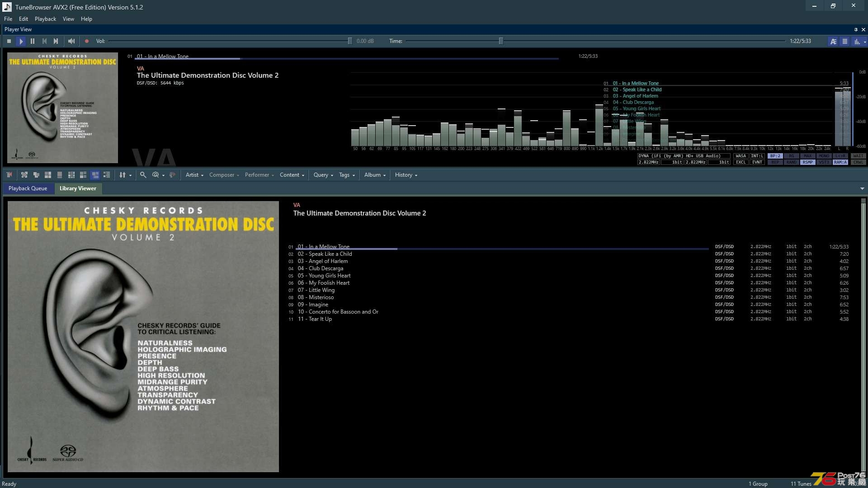Screen dimensions: 868x488
Task: Open the Artist dropdown
Action: (194, 175)
